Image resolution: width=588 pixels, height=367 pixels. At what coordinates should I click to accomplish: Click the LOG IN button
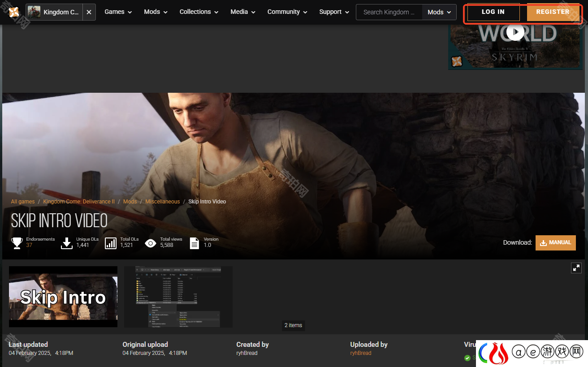(493, 12)
